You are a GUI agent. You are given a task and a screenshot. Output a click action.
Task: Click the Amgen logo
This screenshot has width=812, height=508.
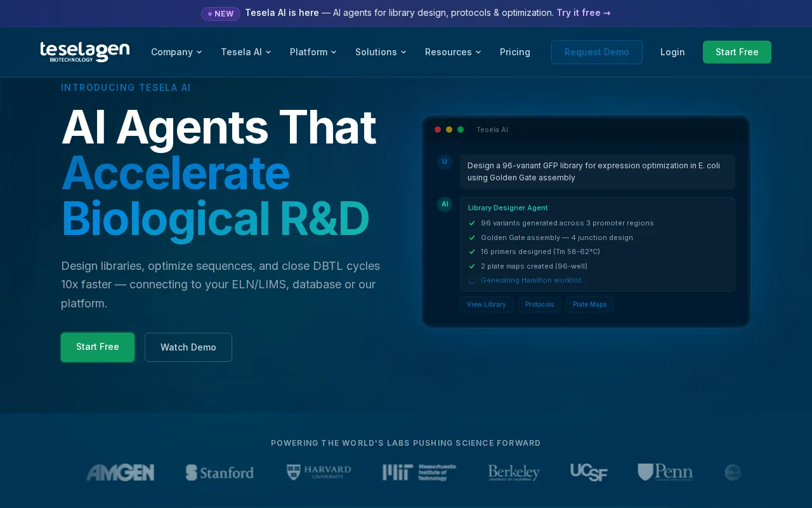pos(121,472)
